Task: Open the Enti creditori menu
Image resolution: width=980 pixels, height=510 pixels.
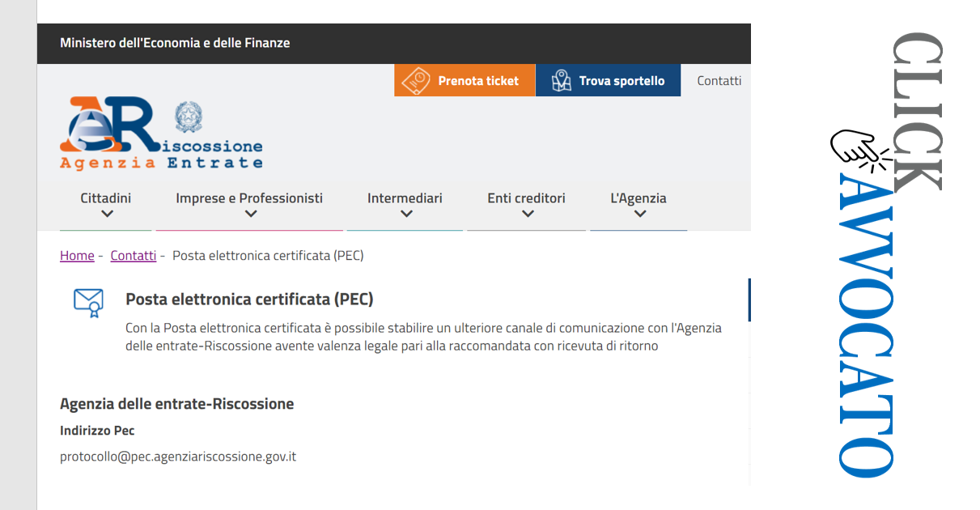Action: pos(526,198)
